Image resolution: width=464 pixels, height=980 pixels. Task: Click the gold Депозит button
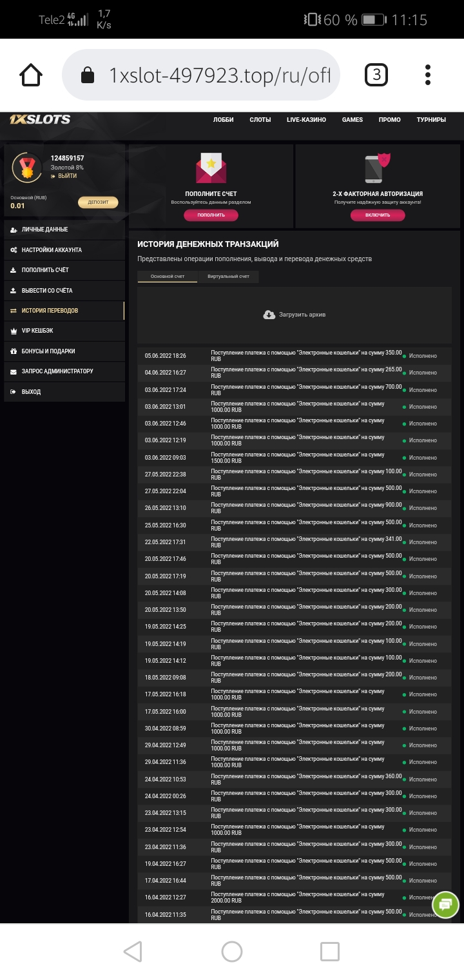(x=99, y=202)
